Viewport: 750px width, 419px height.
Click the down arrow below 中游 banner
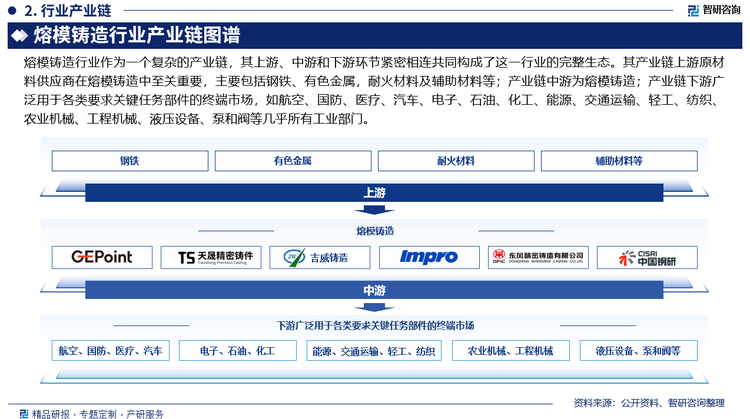tap(374, 307)
